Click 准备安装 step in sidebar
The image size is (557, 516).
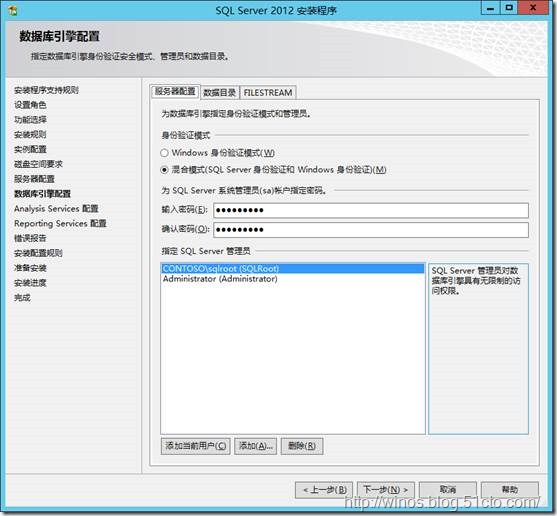tap(30, 268)
